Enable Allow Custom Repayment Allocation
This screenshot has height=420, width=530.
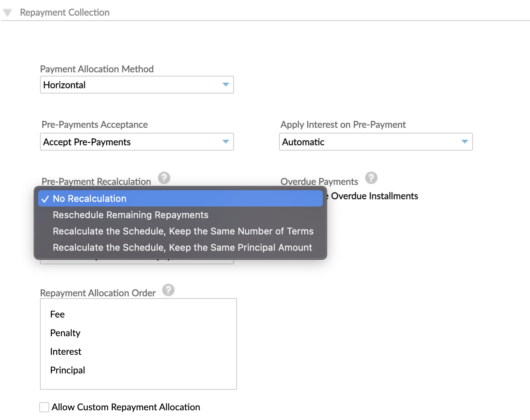(x=44, y=407)
